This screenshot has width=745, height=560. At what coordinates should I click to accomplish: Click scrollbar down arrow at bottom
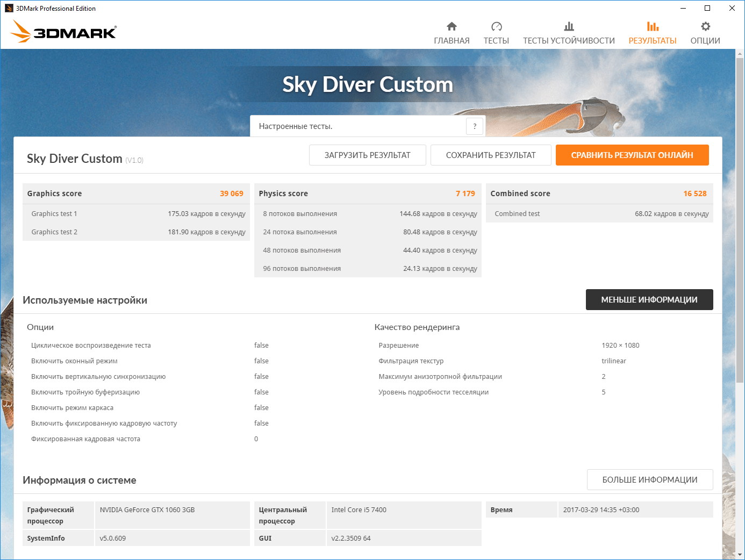click(740, 554)
